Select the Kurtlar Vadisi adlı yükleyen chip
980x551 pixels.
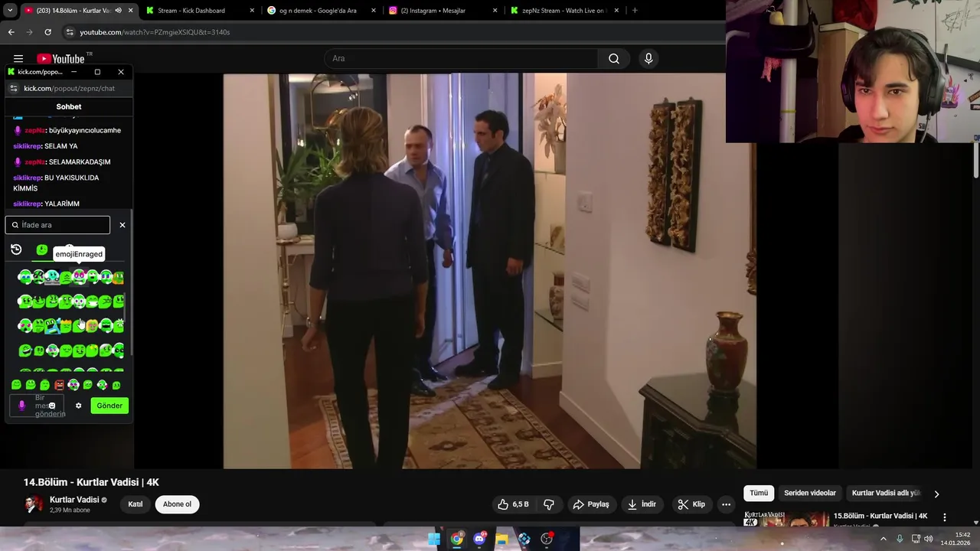tap(886, 493)
